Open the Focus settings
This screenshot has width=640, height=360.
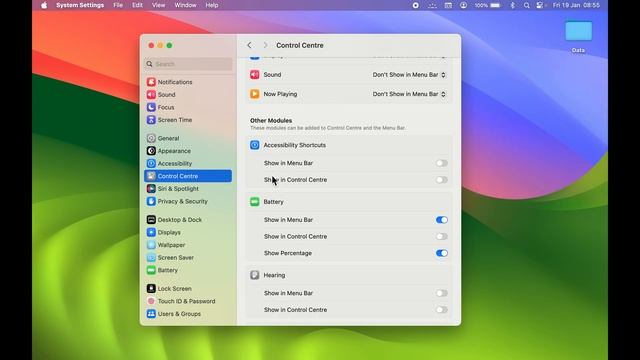click(x=160, y=107)
